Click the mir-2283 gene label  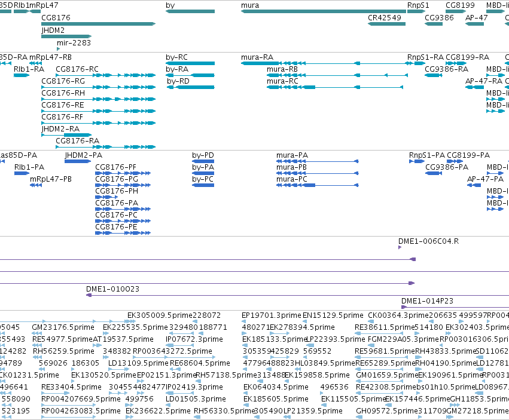point(74,43)
